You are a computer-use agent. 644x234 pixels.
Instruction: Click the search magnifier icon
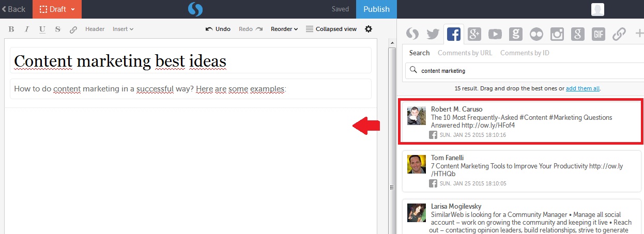(x=412, y=70)
